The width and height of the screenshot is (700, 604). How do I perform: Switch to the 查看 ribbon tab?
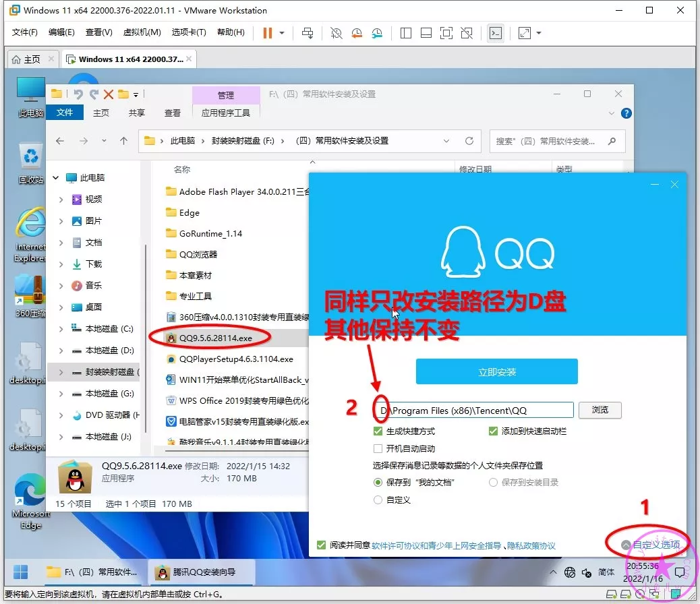(x=173, y=113)
